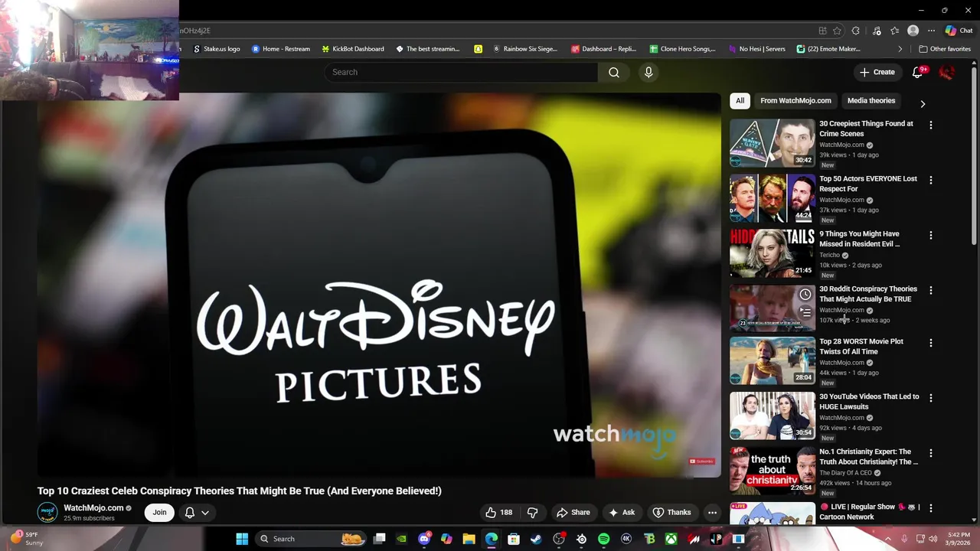Open options for Top 50 Actors video
The width and height of the screenshot is (980, 551).
point(931,180)
